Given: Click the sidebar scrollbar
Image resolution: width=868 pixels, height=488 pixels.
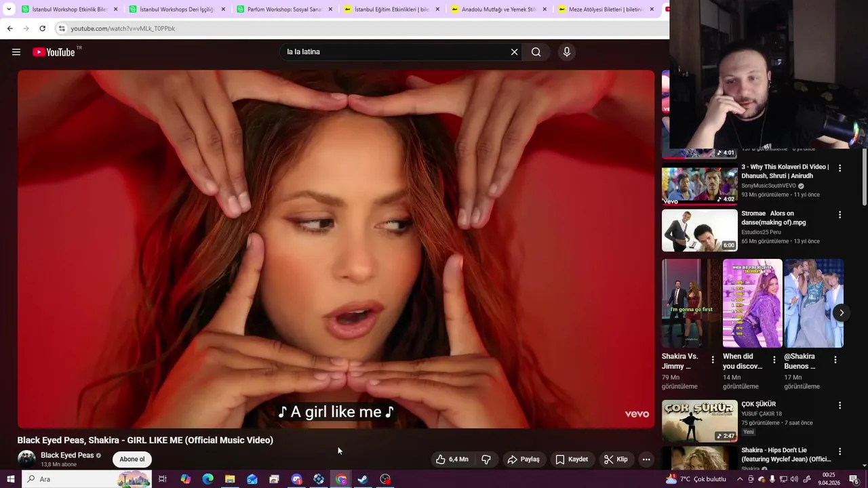Looking at the screenshot, I should point(865,178).
